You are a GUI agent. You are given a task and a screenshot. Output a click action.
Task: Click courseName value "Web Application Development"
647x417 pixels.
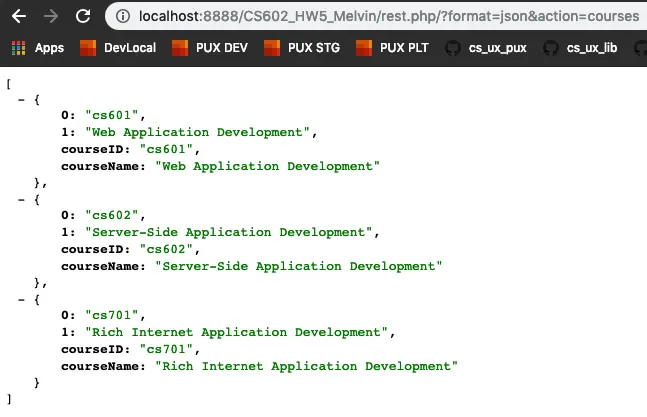tap(267, 166)
